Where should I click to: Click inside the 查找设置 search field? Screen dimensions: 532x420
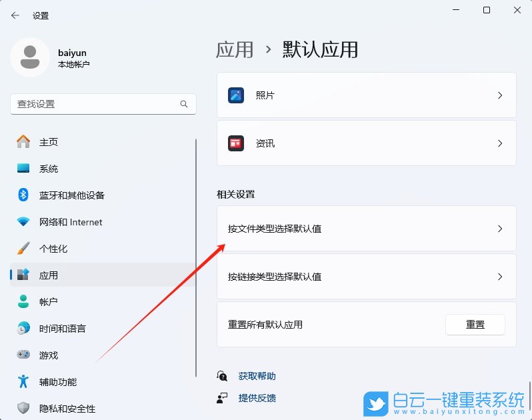[x=103, y=104]
